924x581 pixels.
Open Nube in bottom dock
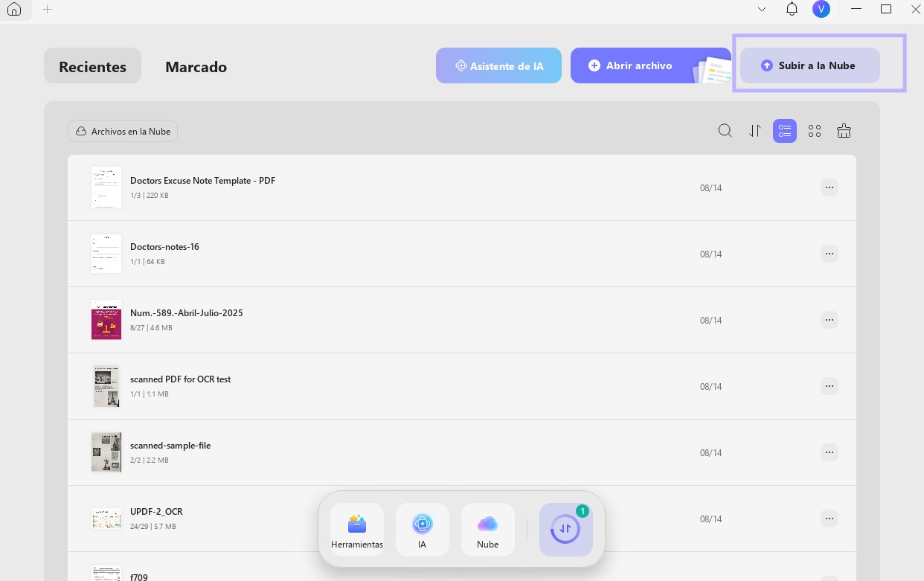488,530
